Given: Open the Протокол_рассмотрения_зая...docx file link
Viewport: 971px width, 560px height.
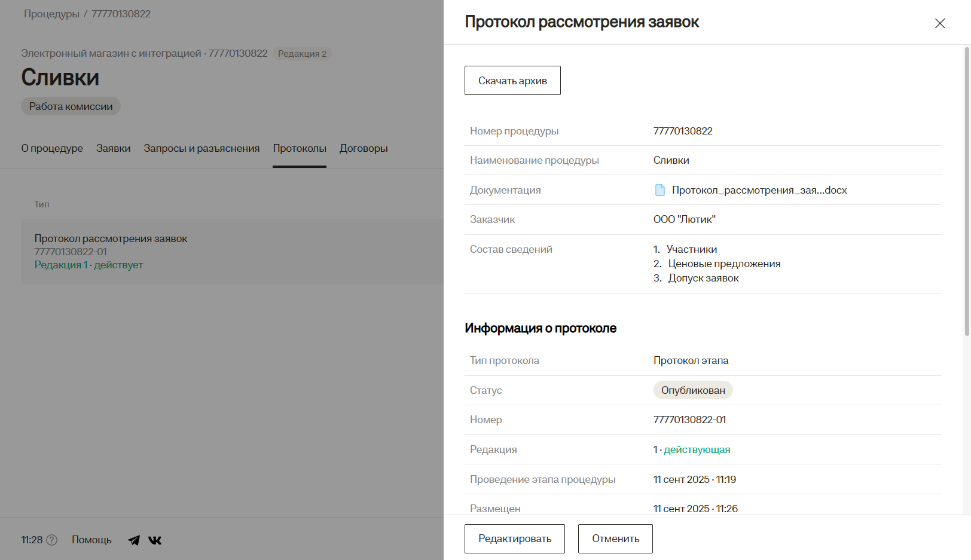Looking at the screenshot, I should [759, 190].
